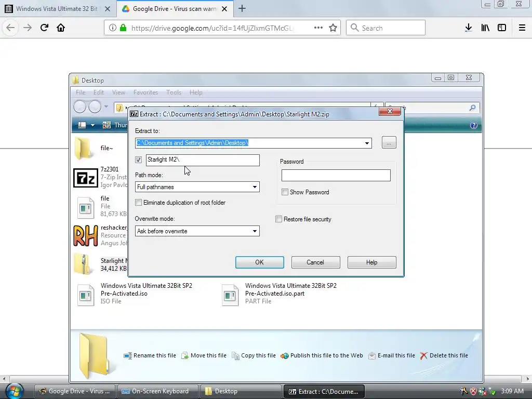This screenshot has width=532, height=399.
Task: Click Rename this file link
Action: click(150, 355)
